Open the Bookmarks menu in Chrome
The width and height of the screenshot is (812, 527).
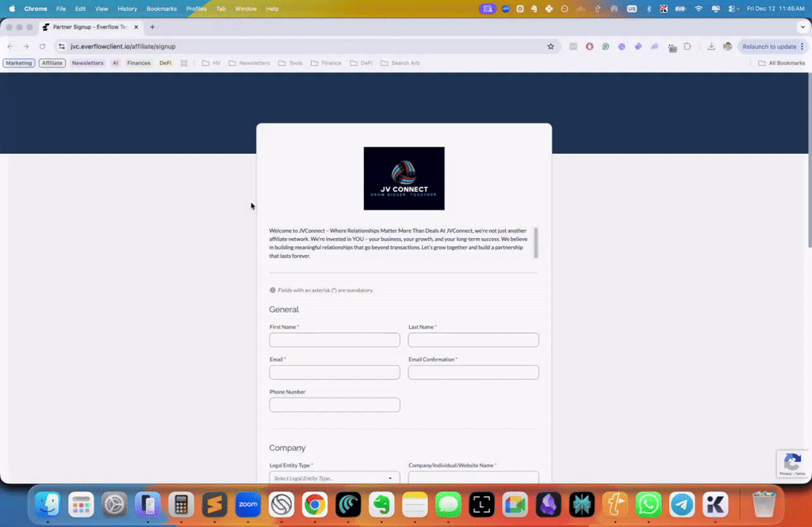pyautogui.click(x=161, y=9)
